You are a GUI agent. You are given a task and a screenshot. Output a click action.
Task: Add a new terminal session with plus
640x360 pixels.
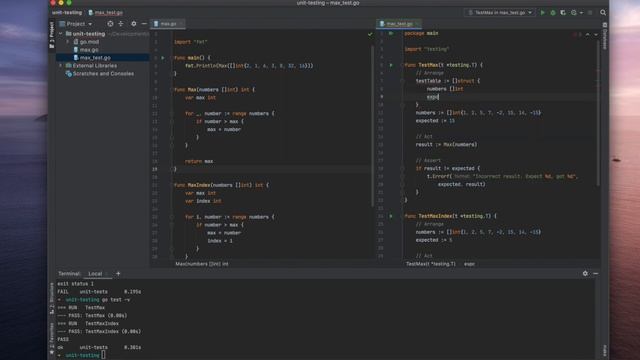point(118,273)
